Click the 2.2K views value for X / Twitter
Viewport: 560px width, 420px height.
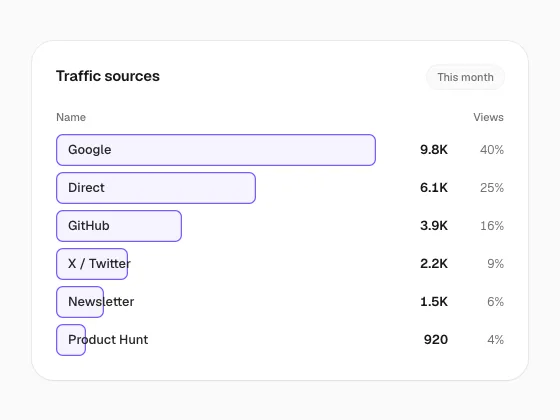pyautogui.click(x=434, y=264)
